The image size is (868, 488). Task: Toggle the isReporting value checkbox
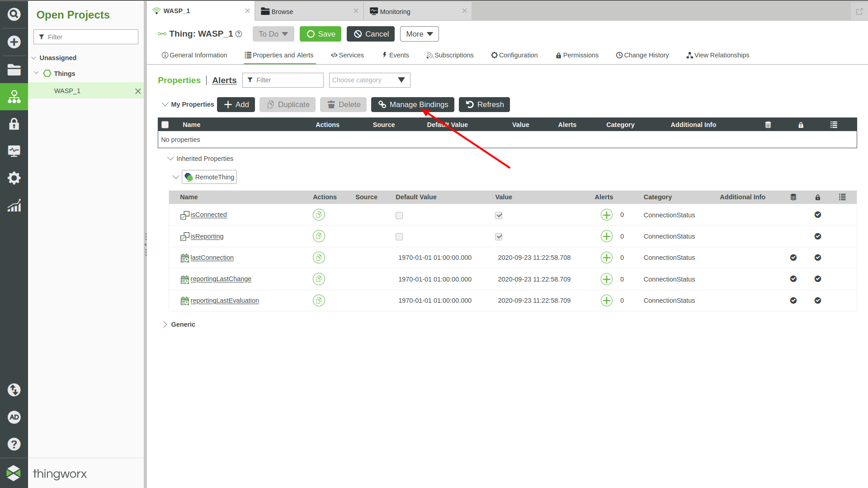pyautogui.click(x=498, y=237)
